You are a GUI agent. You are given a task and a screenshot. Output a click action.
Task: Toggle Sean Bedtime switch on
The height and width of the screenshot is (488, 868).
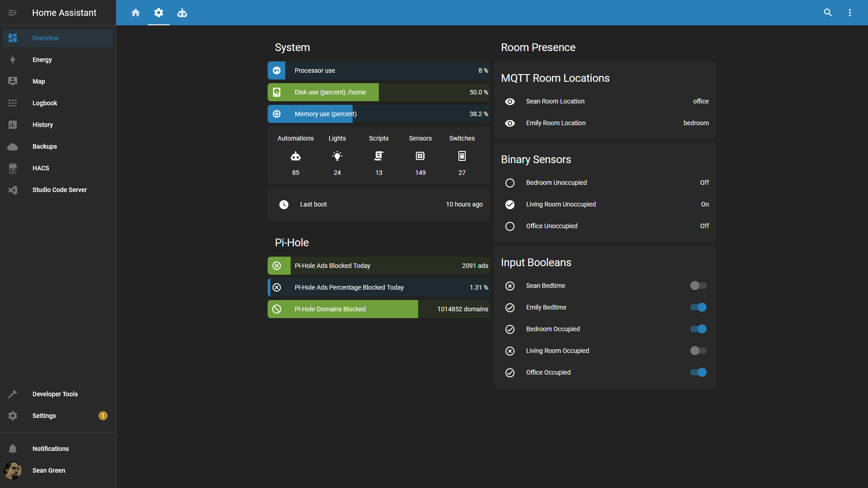point(698,286)
